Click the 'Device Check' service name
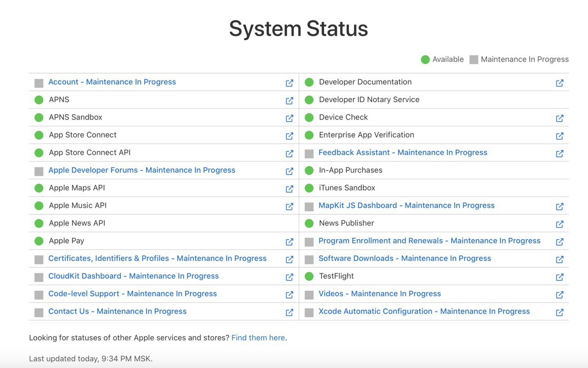This screenshot has width=588, height=368. [343, 117]
